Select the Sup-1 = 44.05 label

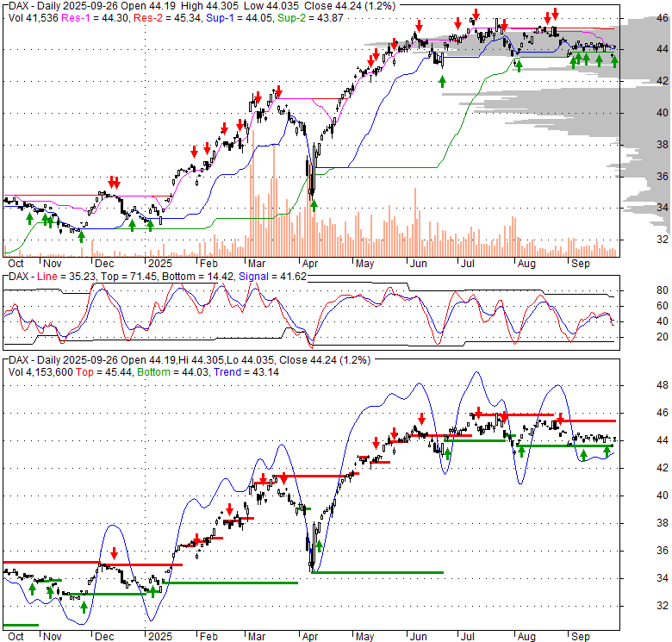click(240, 17)
